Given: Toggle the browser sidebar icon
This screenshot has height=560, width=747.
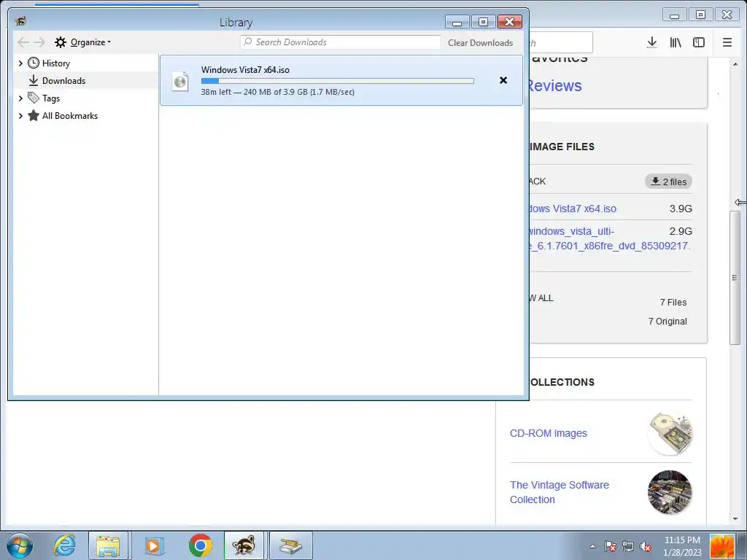Looking at the screenshot, I should coord(699,42).
